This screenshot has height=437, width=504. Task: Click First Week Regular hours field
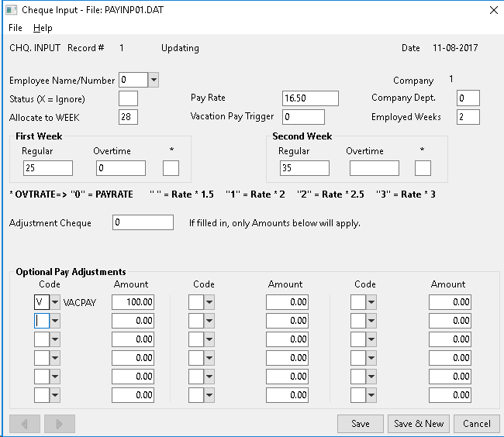[x=48, y=168]
